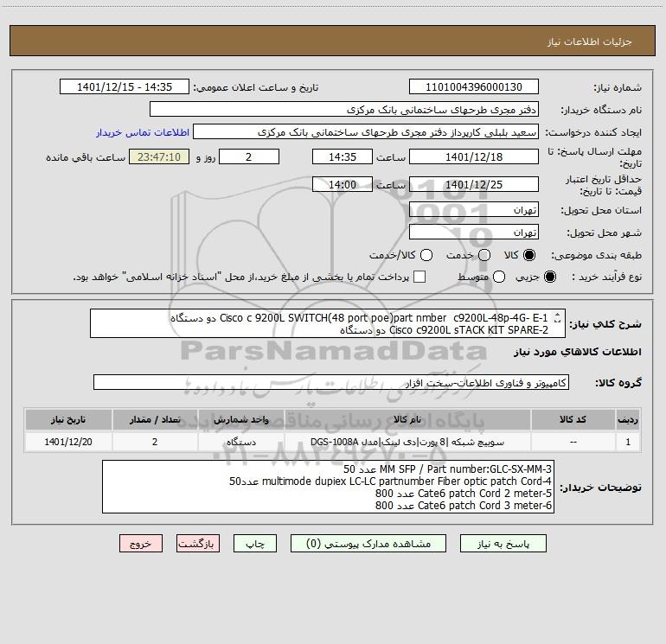The image size is (666, 644).
Task: Click the response deadline date 1401/12/18
Action: click(474, 156)
